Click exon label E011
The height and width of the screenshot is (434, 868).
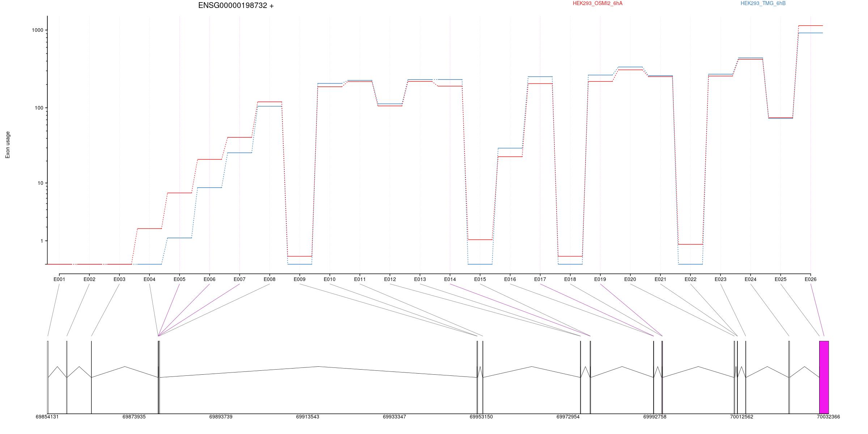point(360,279)
